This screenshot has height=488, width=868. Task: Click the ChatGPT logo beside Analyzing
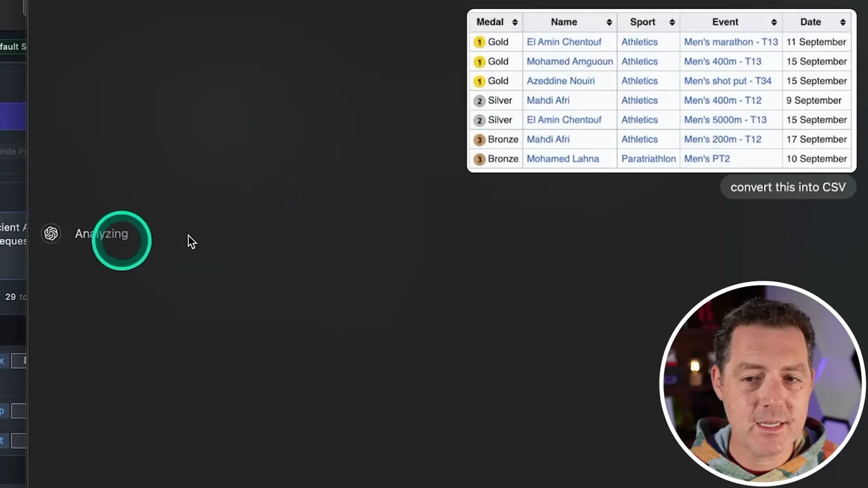point(51,233)
